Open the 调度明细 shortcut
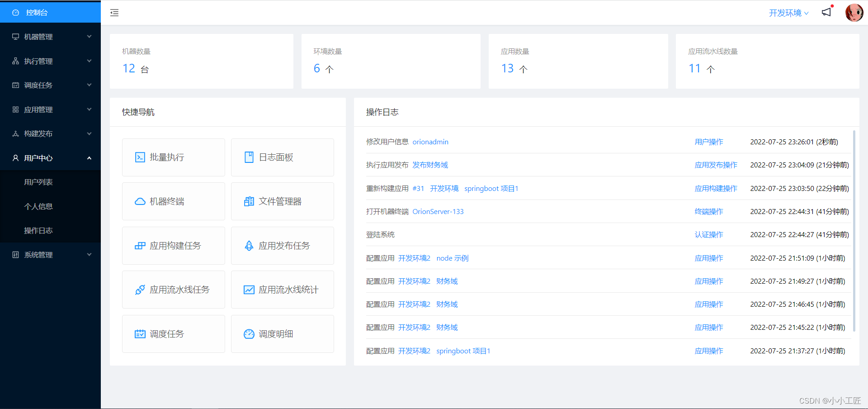 point(282,334)
